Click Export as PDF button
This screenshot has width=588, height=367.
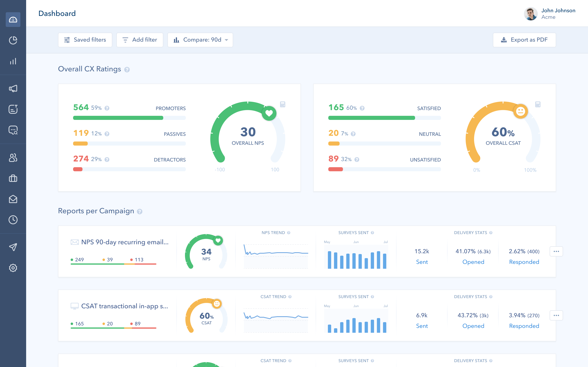point(524,40)
